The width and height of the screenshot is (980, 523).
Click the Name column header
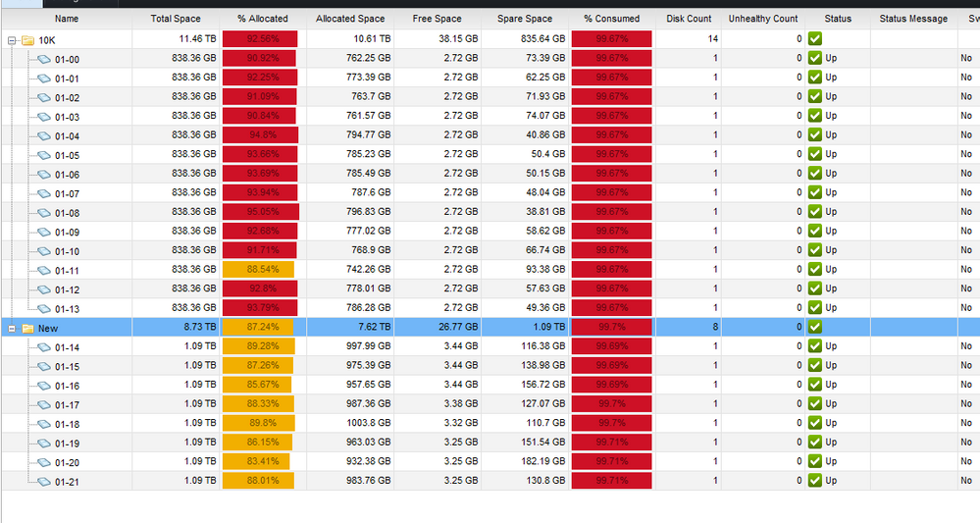(67, 19)
